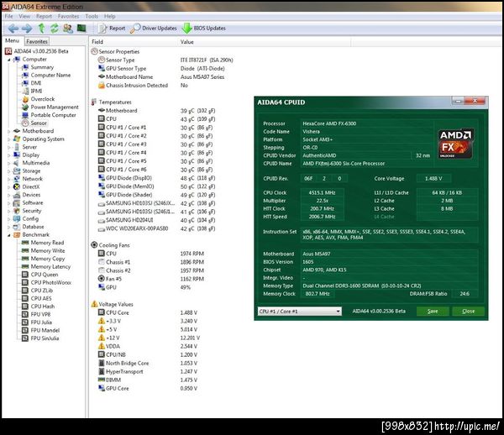Select Memory Read benchmark
Viewport: 504px width, 435px height.
47,243
